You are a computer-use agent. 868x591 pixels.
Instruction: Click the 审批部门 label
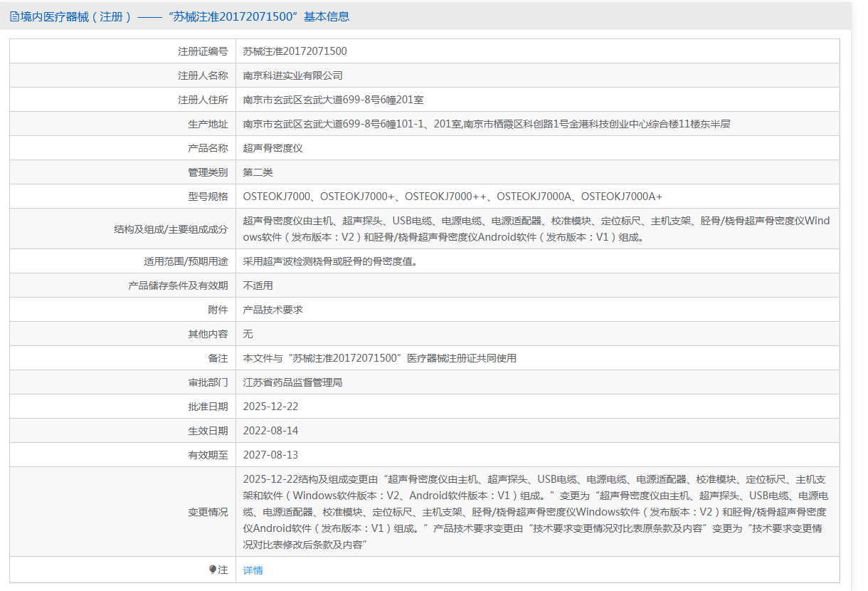(x=208, y=382)
